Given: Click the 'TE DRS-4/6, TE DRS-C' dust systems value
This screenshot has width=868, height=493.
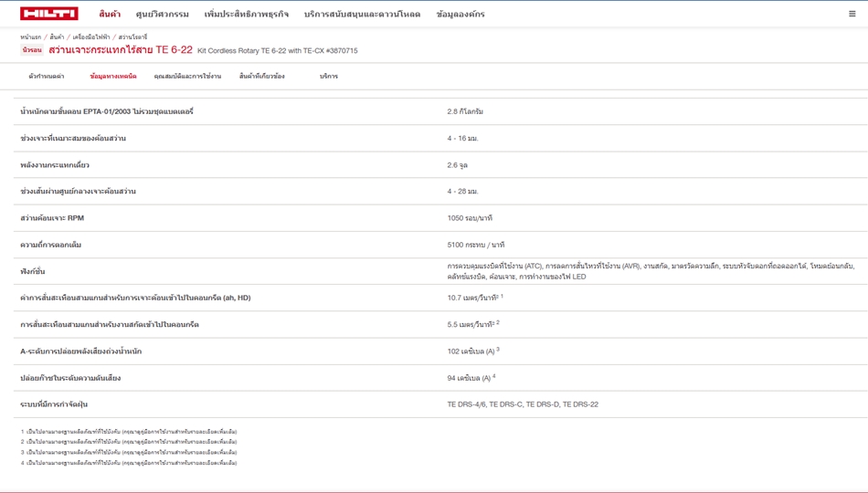Looking at the screenshot, I should pos(523,404).
